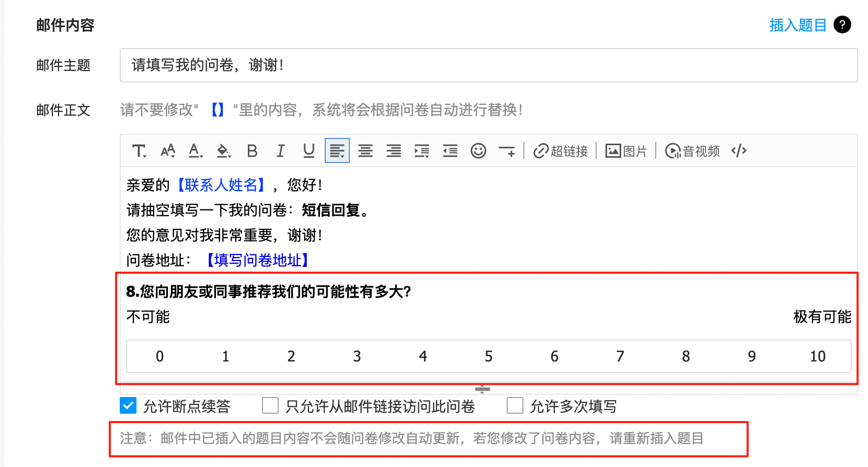
Task: Open the help question mark icon
Action: coord(842,25)
